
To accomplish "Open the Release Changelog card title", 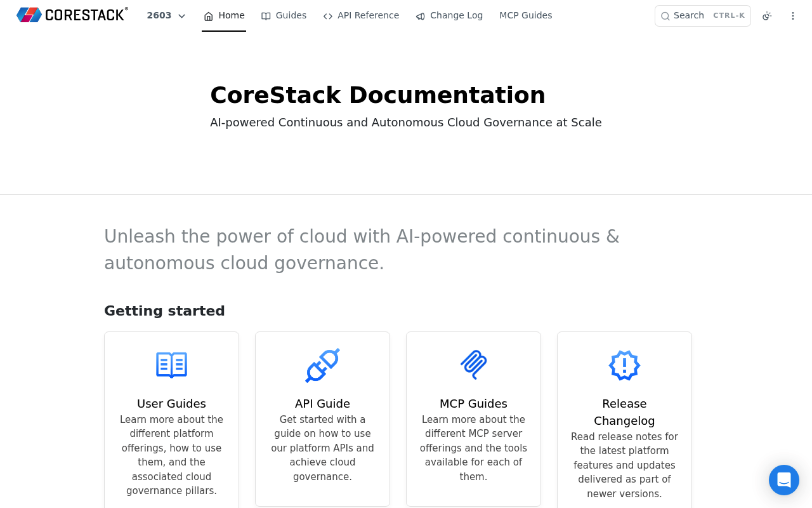I will 624,412.
